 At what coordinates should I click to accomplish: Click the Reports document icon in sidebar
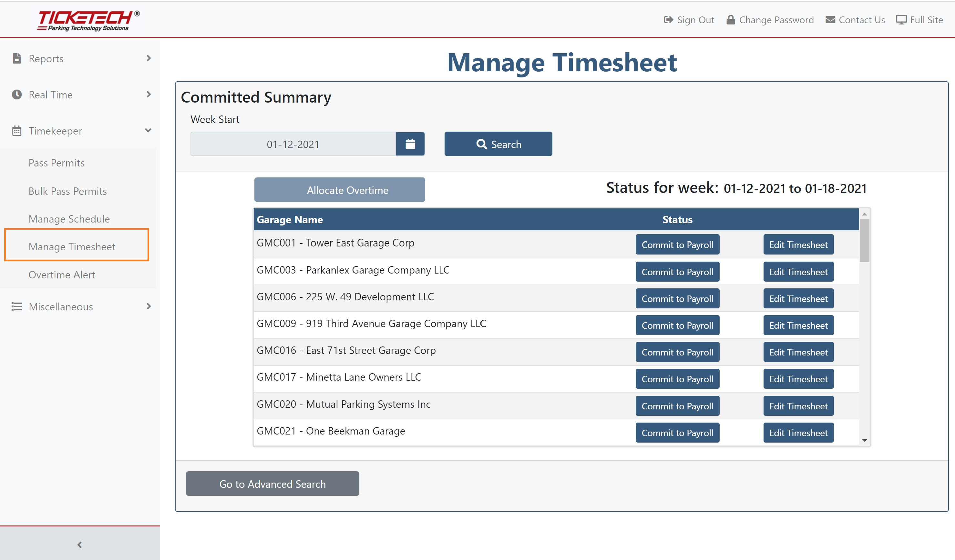[x=17, y=58]
